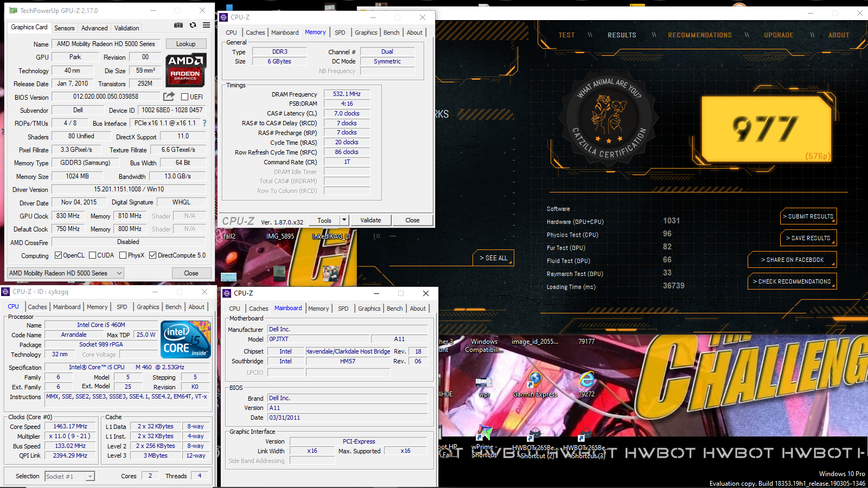Click the Validate button in CPU-Z
Viewport: 868px width, 488px height.
pos(371,220)
